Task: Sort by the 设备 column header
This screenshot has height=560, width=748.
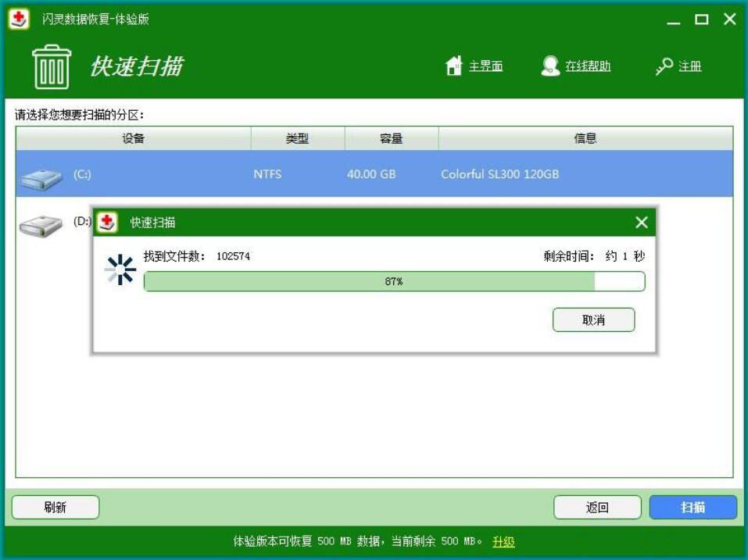Action: 133,138
